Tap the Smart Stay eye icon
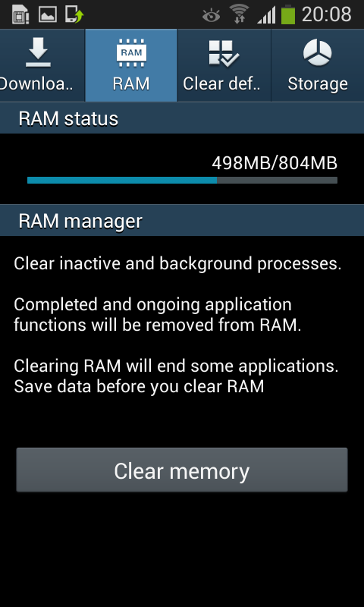The width and height of the screenshot is (364, 607). [212, 15]
